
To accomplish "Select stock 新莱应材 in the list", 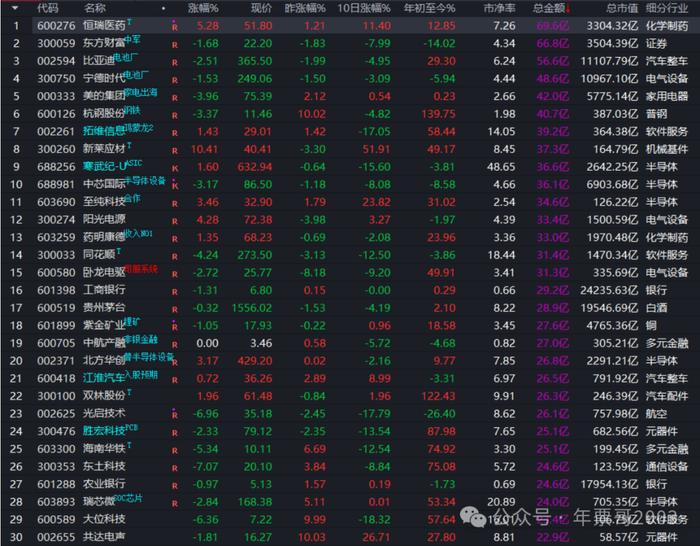I will [x=104, y=149].
